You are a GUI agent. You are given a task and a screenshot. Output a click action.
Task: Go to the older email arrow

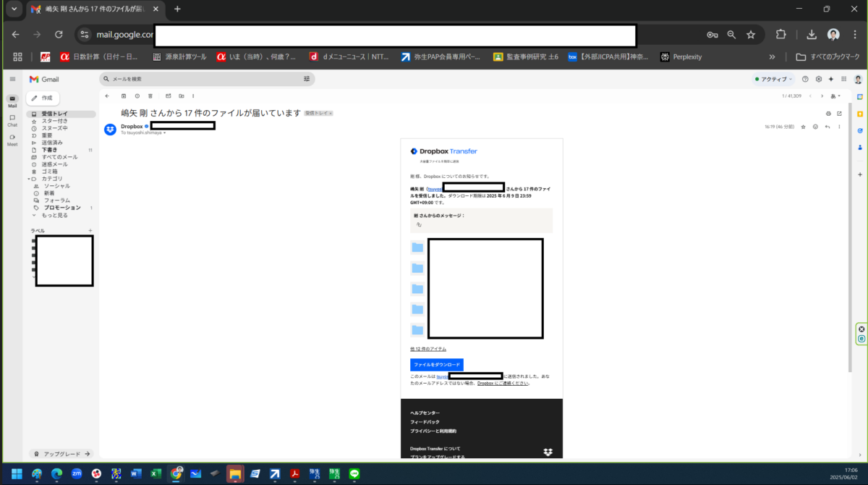[821, 96]
